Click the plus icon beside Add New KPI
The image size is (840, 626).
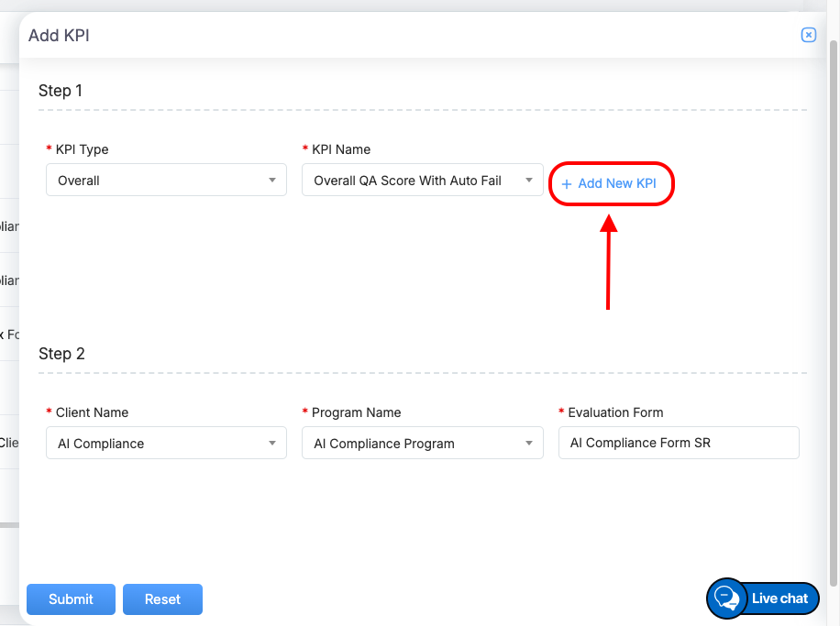tap(567, 184)
